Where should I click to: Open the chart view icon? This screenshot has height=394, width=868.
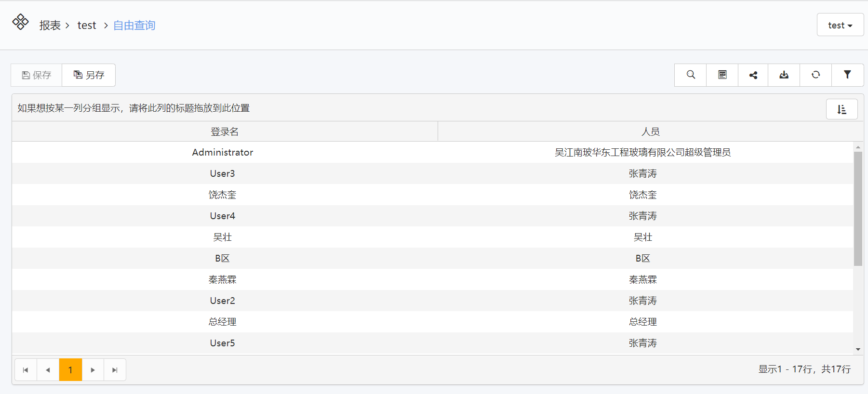click(722, 75)
